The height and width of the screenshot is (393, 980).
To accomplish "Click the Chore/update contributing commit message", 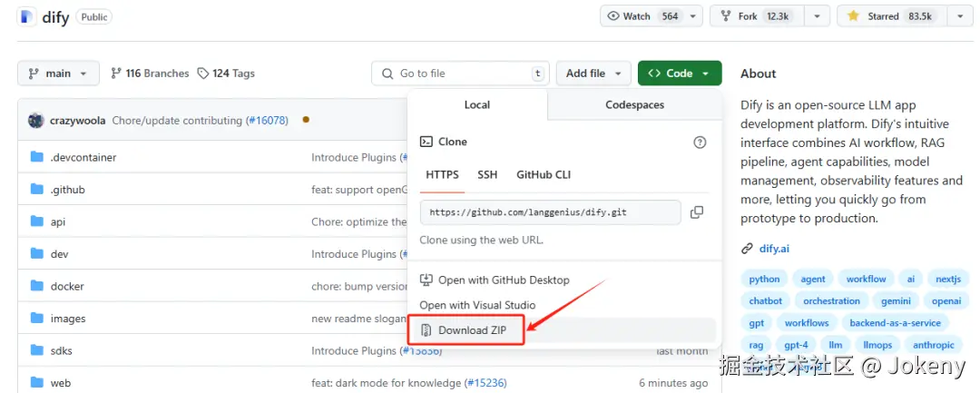I will (177, 120).
